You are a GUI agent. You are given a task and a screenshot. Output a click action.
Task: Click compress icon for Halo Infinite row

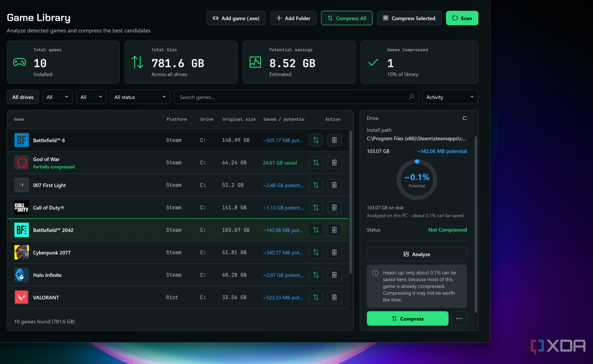316,275
